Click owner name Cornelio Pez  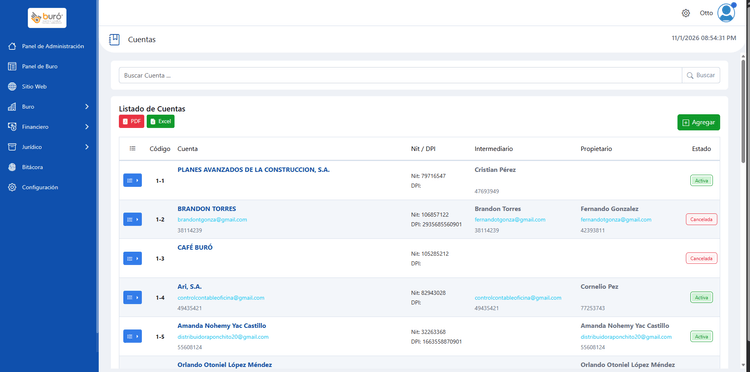point(599,286)
